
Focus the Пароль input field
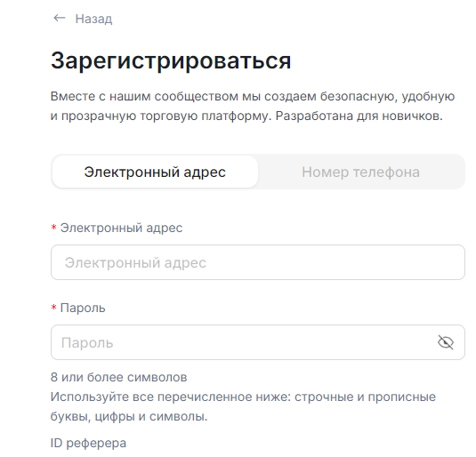pos(258,342)
